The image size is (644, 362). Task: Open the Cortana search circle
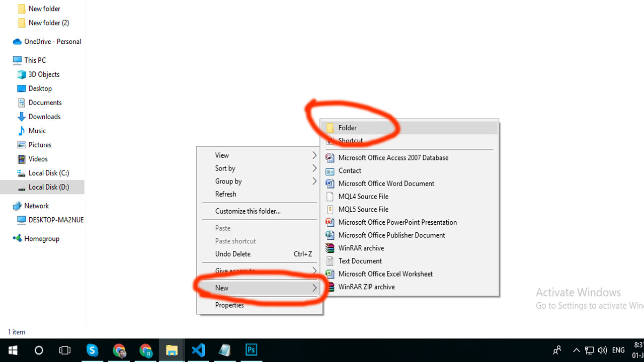[39, 350]
